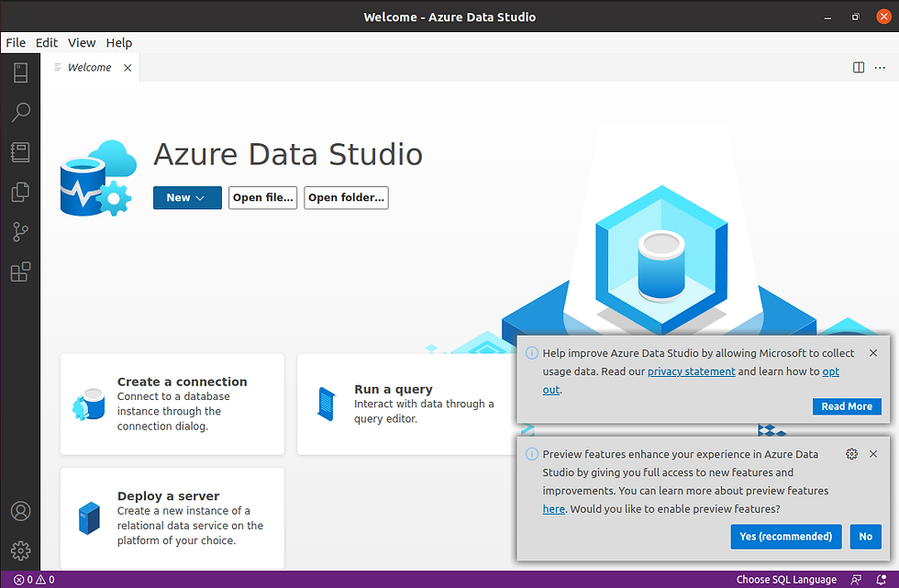Open the Accounts icon in activity bar
This screenshot has width=899, height=588.
[20, 511]
